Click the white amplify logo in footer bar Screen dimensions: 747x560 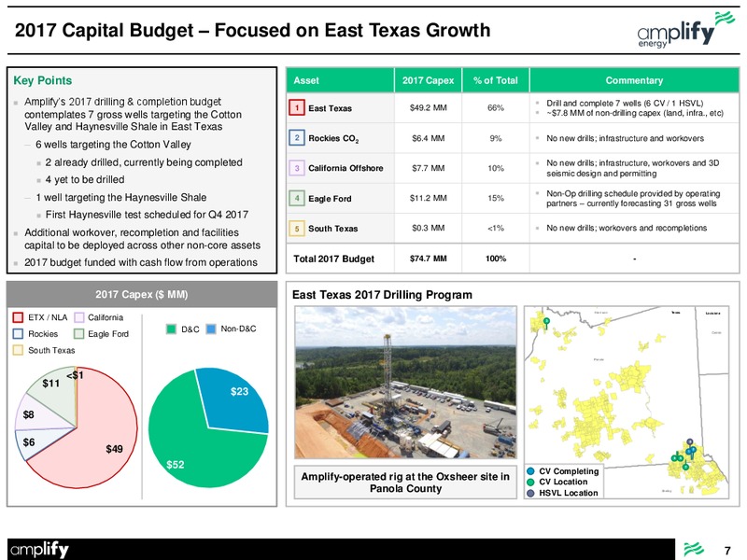pyautogui.click(x=39, y=550)
